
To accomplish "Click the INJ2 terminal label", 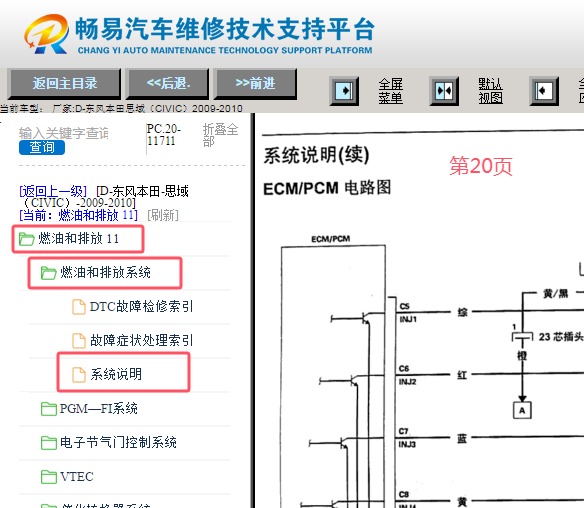I will click(x=407, y=382).
